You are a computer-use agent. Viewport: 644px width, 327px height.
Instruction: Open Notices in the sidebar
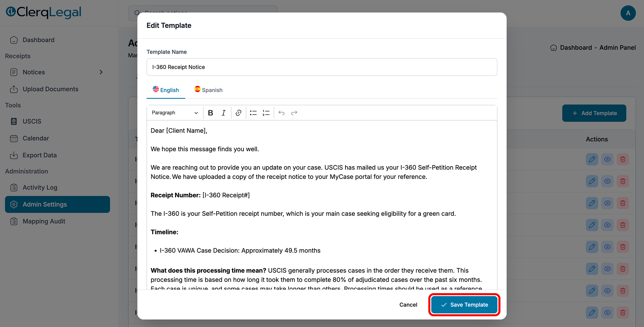pos(34,72)
